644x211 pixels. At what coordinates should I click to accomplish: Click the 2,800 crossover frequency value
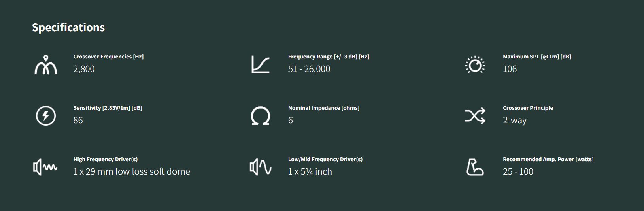pos(84,69)
